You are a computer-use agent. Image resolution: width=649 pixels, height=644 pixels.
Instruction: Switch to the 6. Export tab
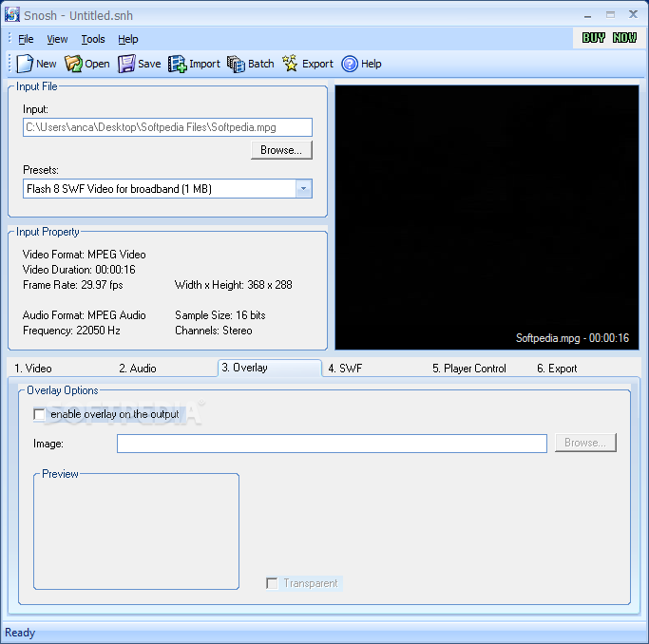(557, 369)
